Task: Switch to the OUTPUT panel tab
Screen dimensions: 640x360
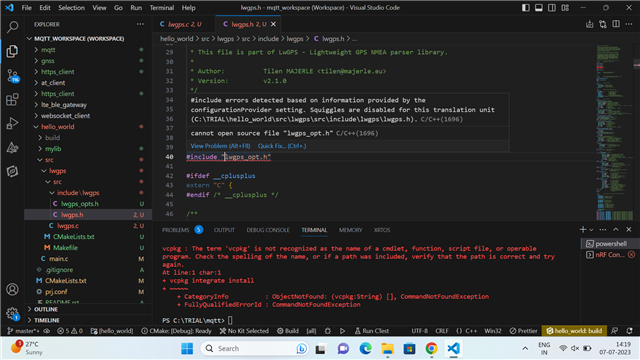Action: [224, 230]
